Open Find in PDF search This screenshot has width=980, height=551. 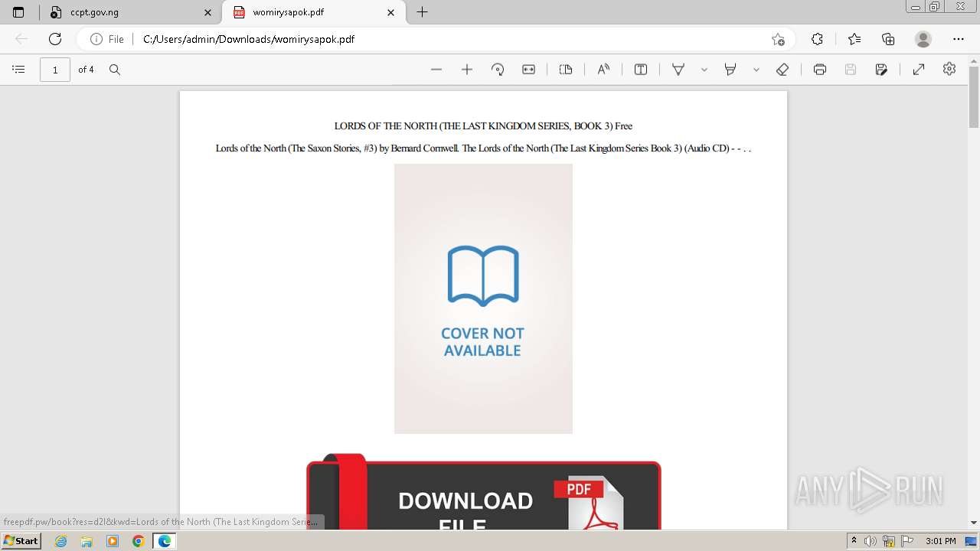(115, 70)
